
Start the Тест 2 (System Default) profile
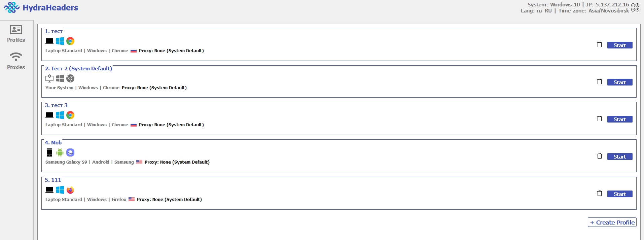tap(620, 82)
